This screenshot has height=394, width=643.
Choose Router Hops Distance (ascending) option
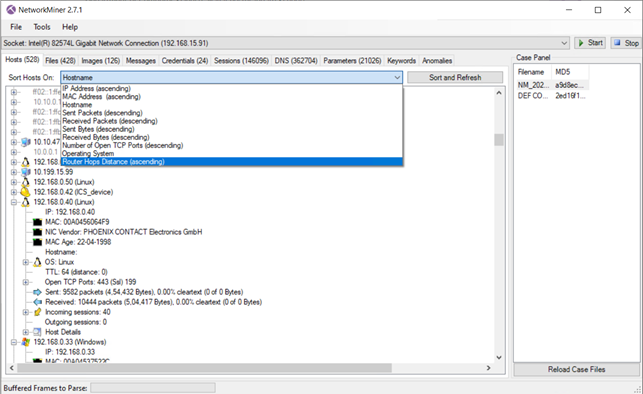232,162
